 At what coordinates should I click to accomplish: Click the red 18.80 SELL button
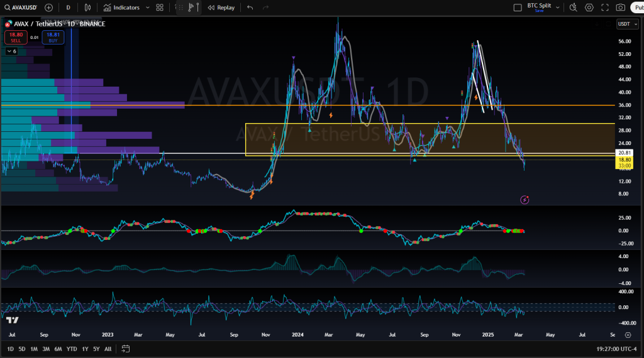coord(16,37)
